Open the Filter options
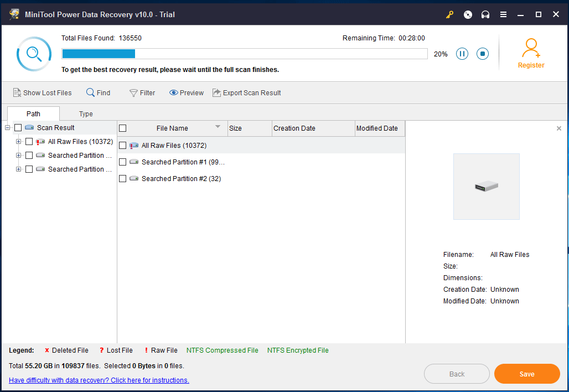 tap(142, 92)
